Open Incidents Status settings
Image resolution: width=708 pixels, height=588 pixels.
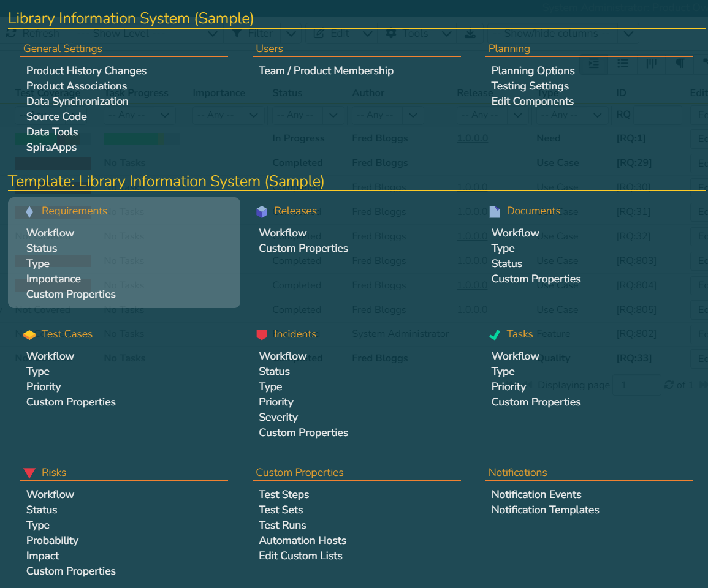(274, 371)
